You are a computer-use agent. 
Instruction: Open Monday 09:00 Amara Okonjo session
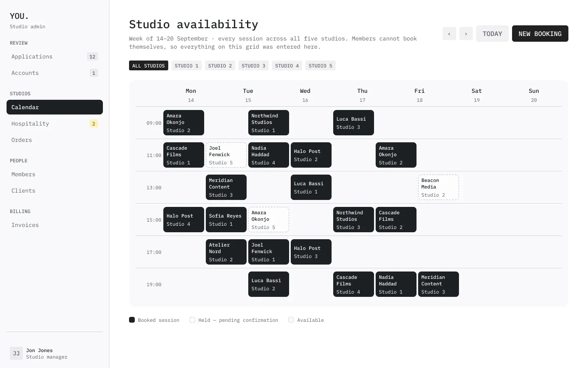(184, 123)
